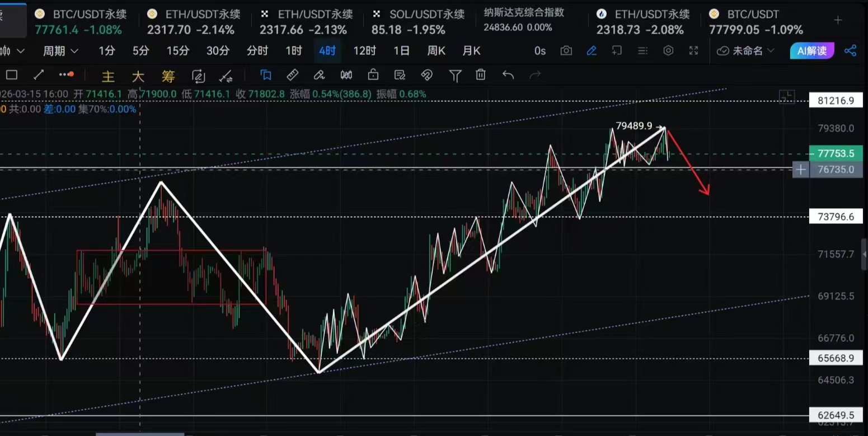Viewport: 868px width, 436px height.
Task: Click the camera screenshot icon
Action: (566, 51)
